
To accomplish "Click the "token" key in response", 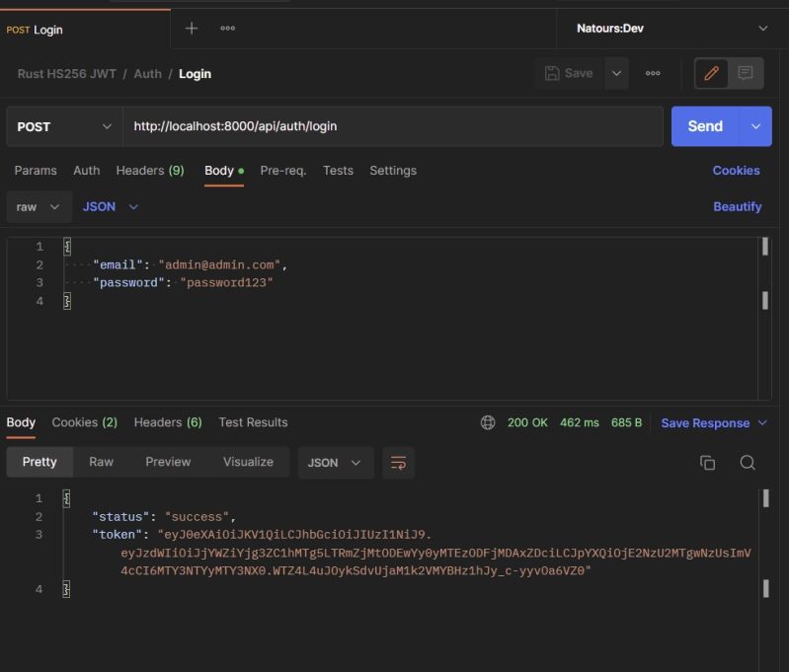I will tap(118, 535).
